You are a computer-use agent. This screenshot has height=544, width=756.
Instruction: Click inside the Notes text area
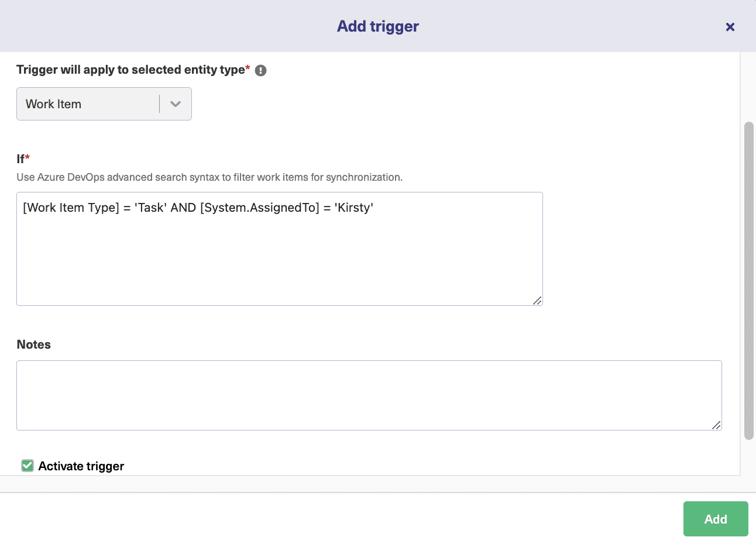pyautogui.click(x=369, y=395)
